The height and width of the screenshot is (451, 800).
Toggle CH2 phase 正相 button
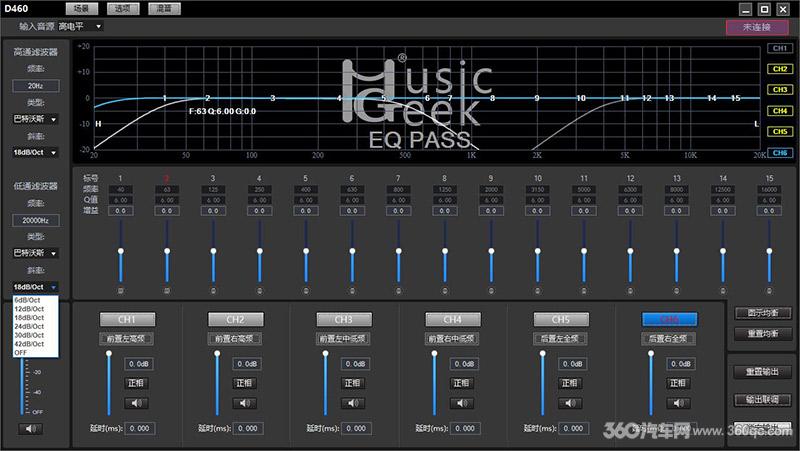point(245,383)
